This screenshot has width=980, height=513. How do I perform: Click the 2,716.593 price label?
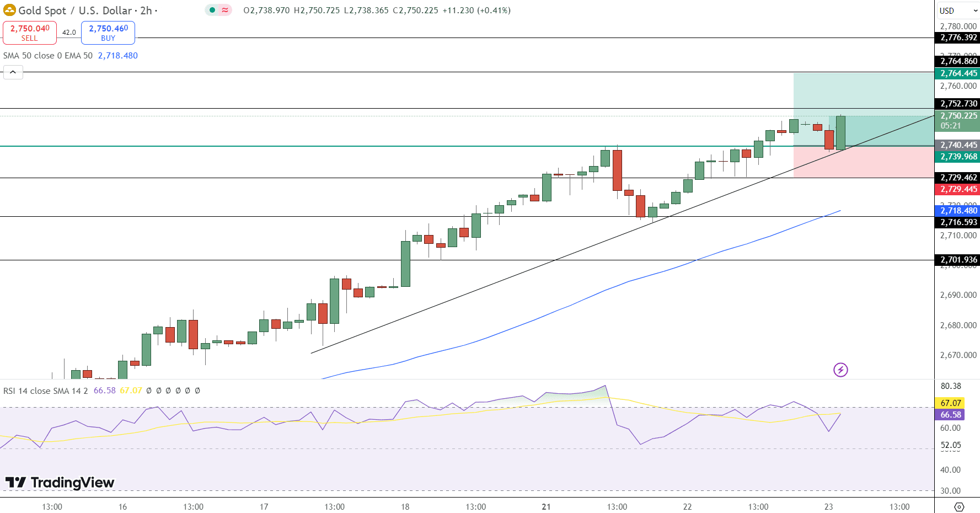[x=958, y=222]
